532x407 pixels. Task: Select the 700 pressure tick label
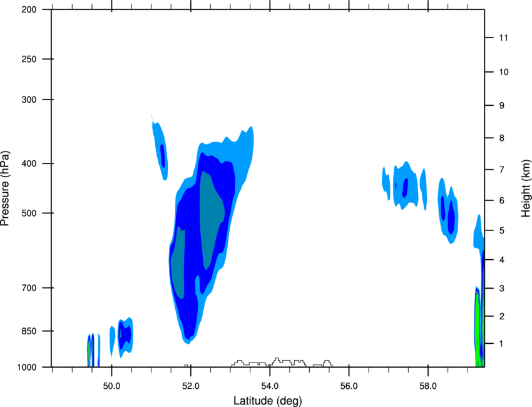(29, 288)
